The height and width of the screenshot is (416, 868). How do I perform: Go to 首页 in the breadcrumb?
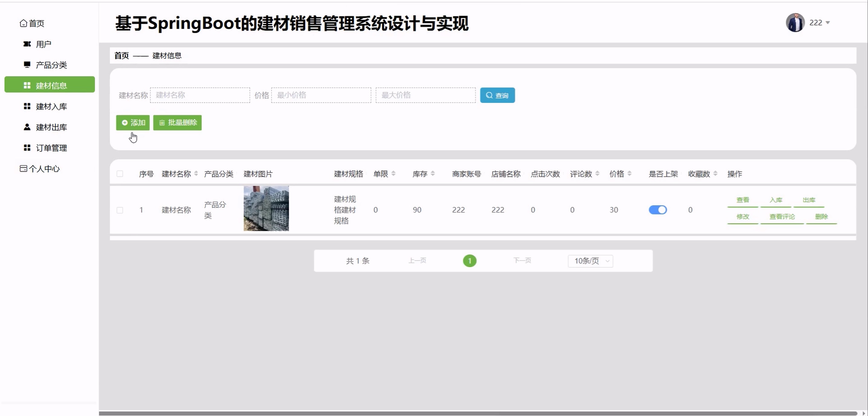(121, 56)
